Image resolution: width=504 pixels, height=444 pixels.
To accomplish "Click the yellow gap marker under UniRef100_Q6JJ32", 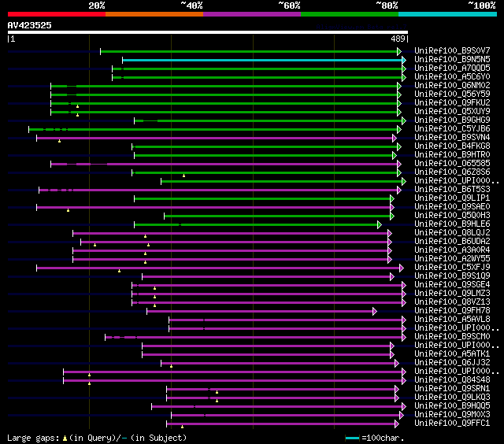I will click(172, 366).
